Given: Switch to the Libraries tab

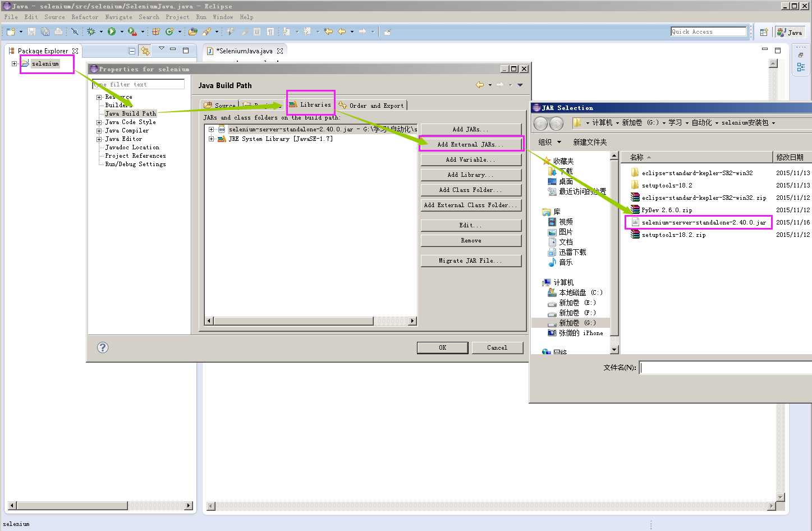Looking at the screenshot, I should click(310, 104).
